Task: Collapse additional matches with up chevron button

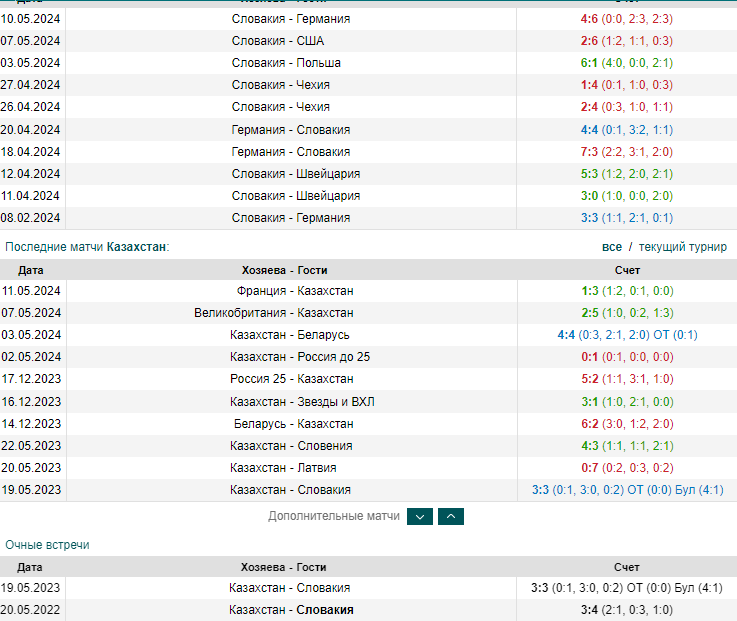Action: (451, 516)
